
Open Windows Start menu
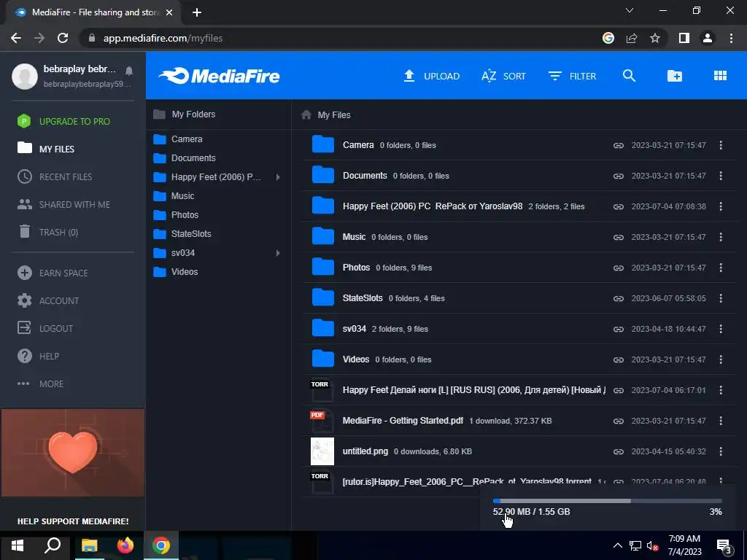tap(18, 545)
